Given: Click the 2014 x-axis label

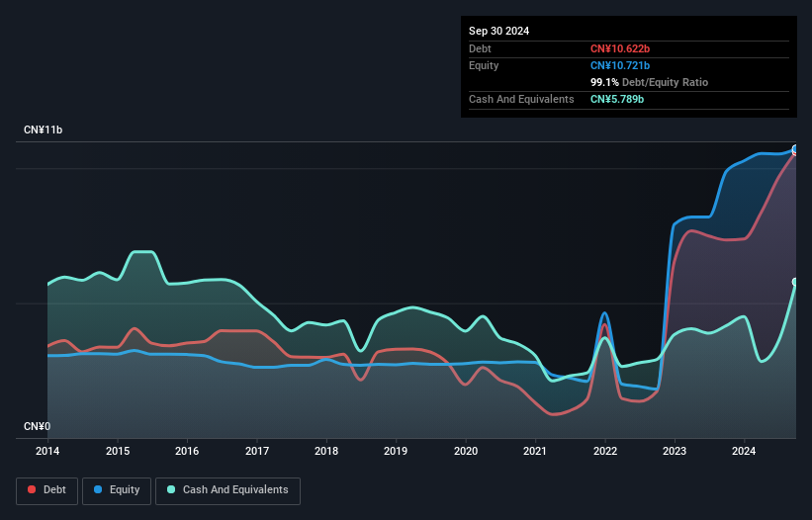Looking at the screenshot, I should click(x=47, y=451).
